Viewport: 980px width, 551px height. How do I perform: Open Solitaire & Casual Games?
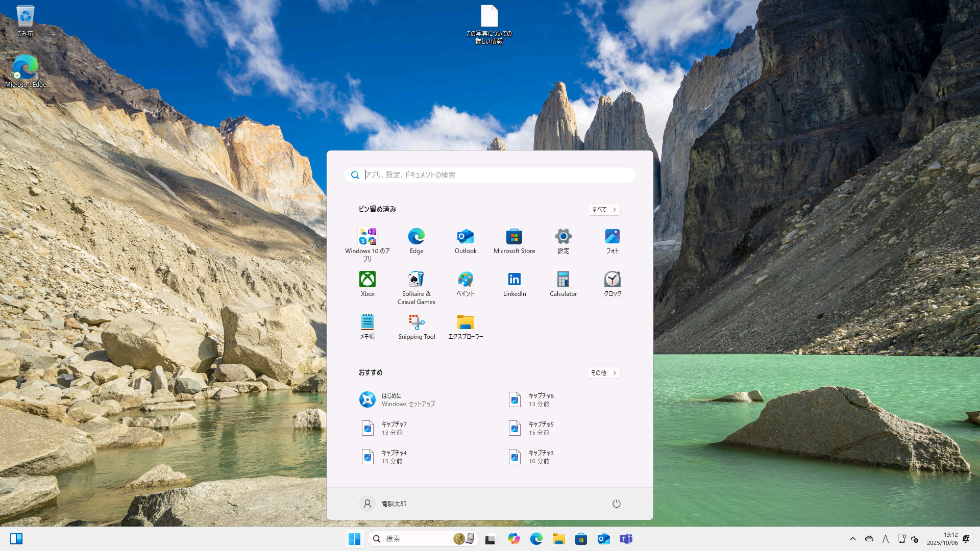pos(416,287)
